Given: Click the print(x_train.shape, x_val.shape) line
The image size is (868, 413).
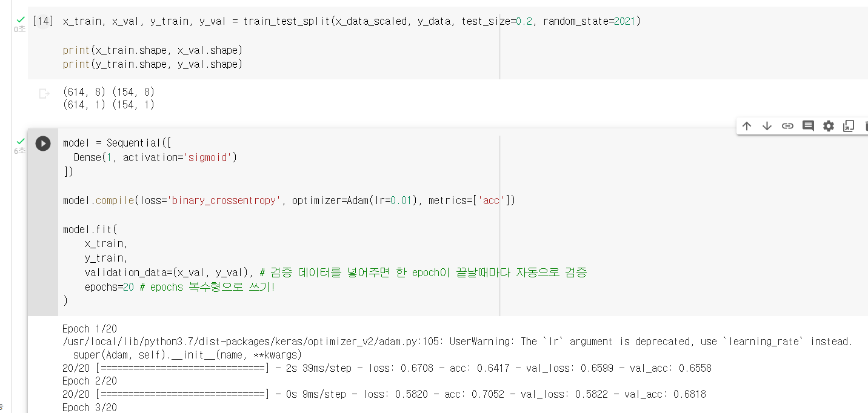Looking at the screenshot, I should tap(152, 50).
